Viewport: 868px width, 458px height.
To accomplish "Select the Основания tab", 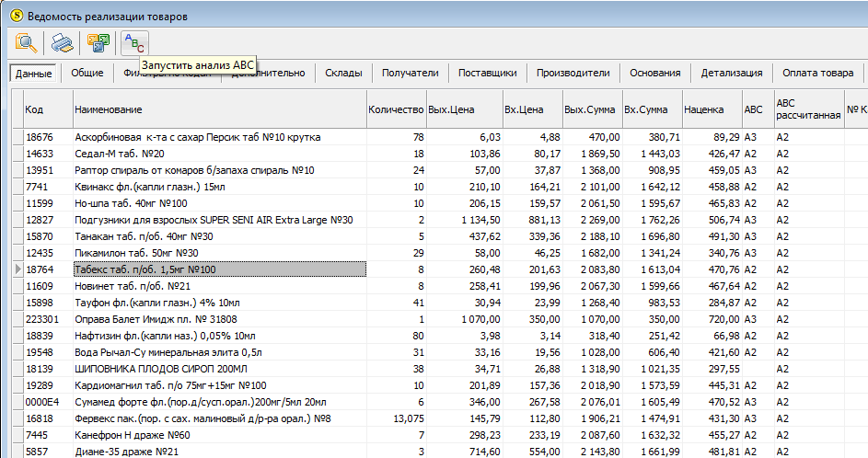I will click(654, 73).
